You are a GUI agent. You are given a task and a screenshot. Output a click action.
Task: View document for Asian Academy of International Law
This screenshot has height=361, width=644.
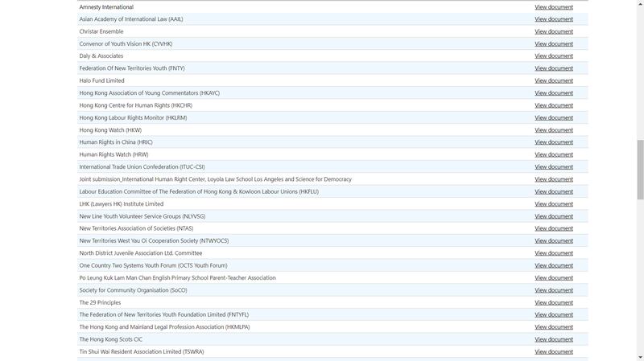pos(554,19)
